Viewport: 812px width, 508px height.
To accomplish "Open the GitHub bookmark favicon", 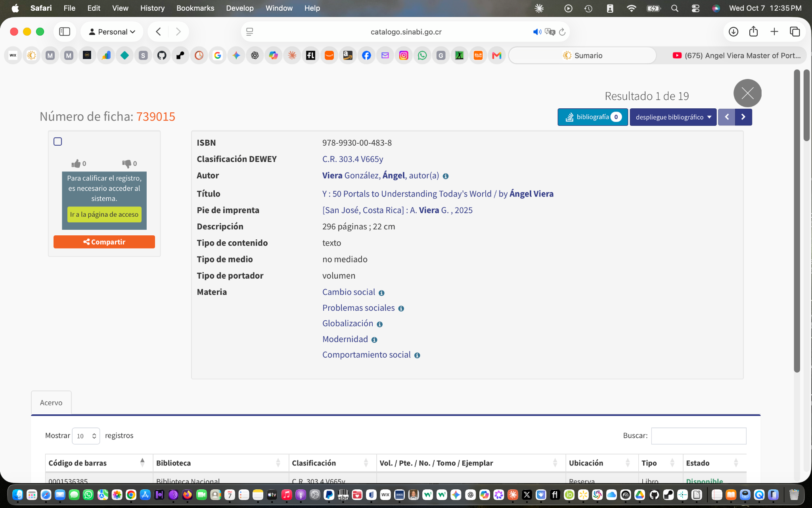I will coord(162,56).
